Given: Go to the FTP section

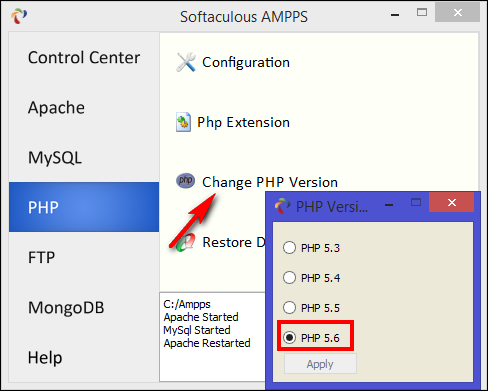Looking at the screenshot, I should (x=84, y=257).
